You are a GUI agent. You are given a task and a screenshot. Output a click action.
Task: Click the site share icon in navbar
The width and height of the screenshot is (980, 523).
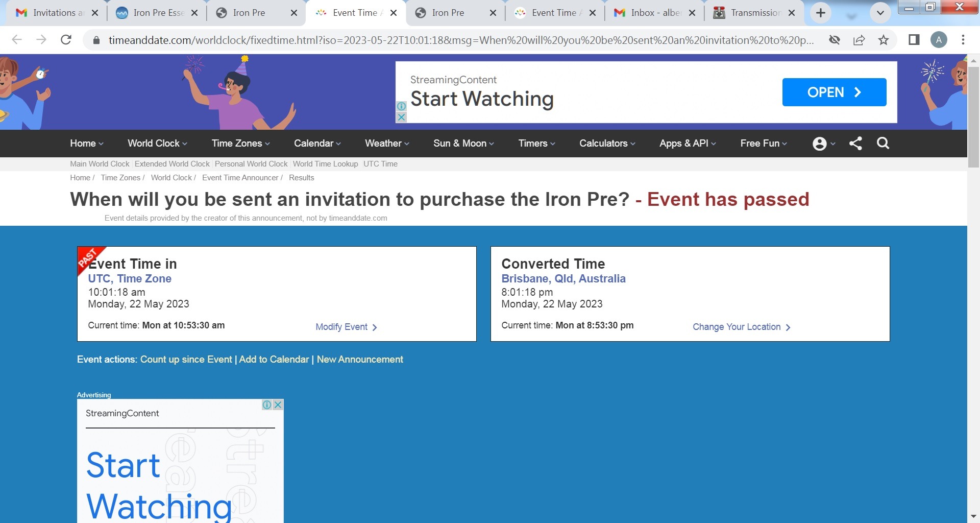pos(856,144)
